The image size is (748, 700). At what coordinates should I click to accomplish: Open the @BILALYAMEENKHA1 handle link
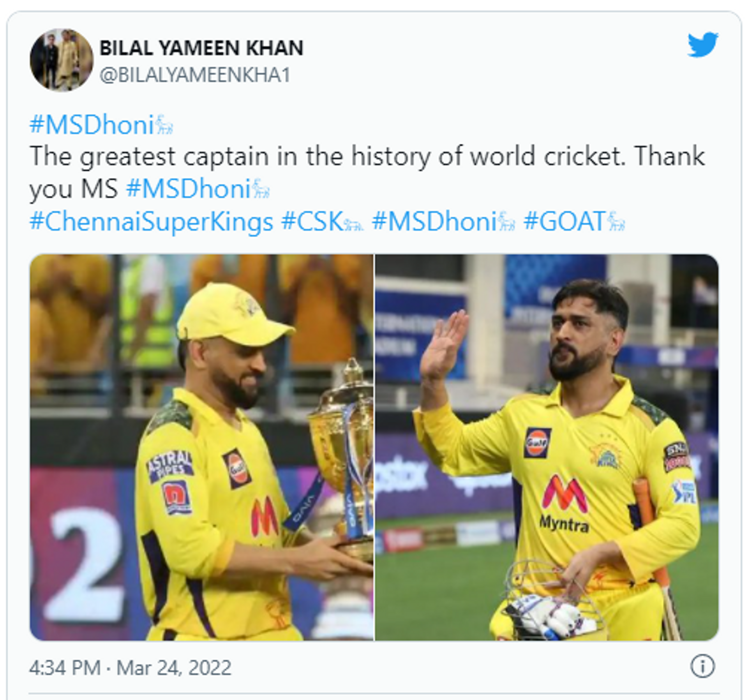[195, 75]
